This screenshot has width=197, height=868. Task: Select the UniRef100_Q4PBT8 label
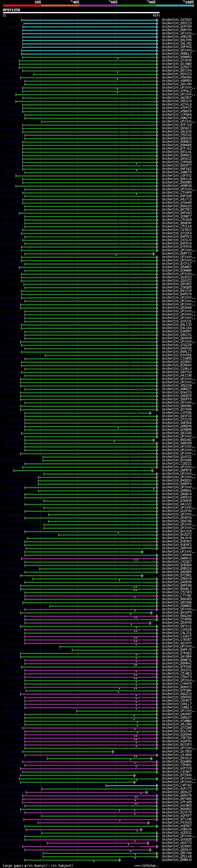click(176, 470)
